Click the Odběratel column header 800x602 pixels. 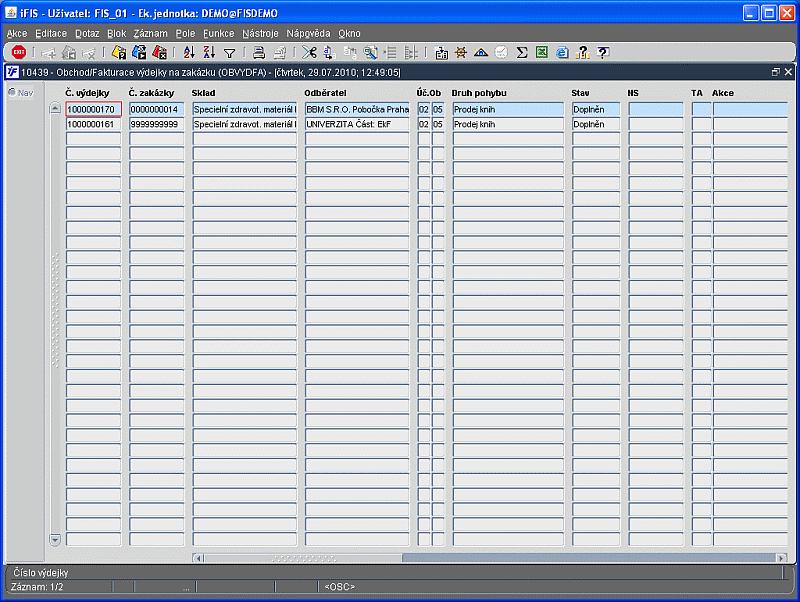[325, 93]
